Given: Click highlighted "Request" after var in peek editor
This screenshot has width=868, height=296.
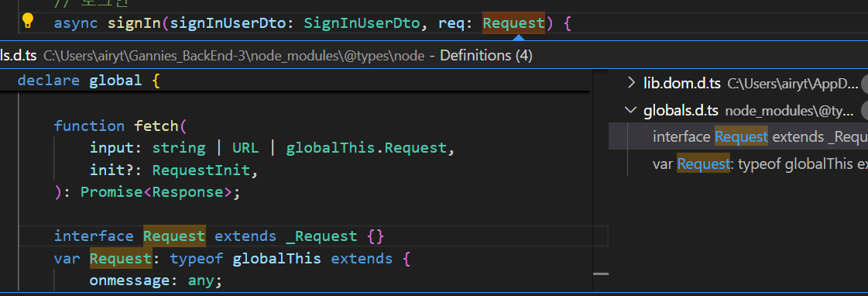Looking at the screenshot, I should 121,258.
